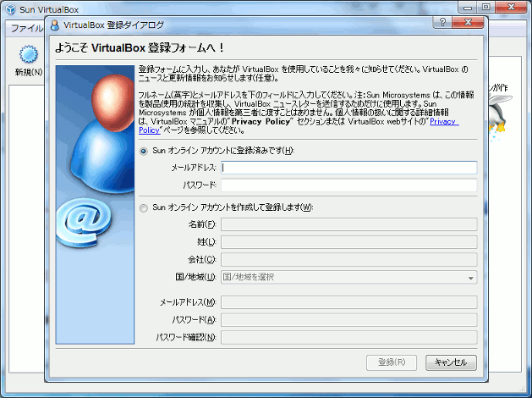
Task: Click the help question mark button in dialog
Action: 443,22
